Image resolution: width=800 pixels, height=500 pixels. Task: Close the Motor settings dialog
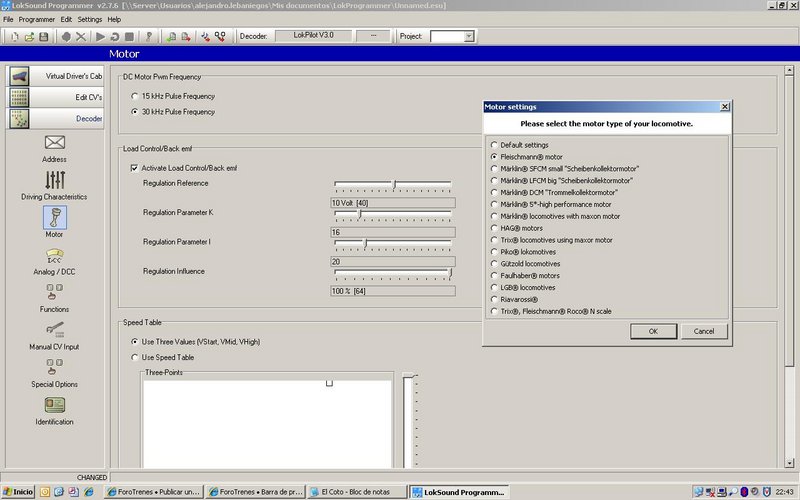point(724,107)
